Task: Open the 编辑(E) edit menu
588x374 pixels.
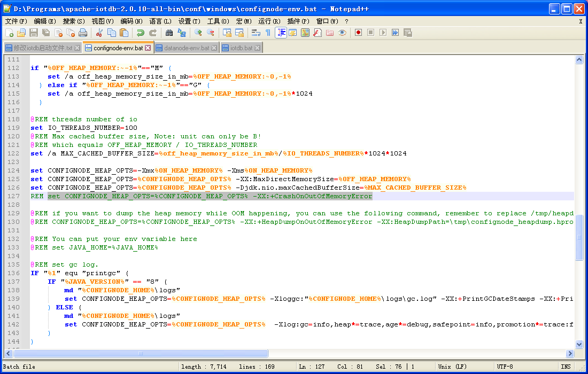Action: coord(45,21)
